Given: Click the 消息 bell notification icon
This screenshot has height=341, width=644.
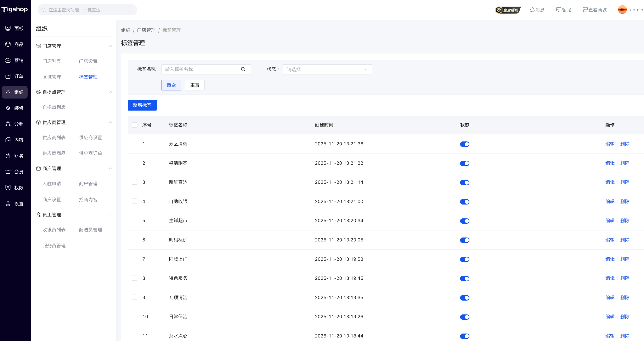Looking at the screenshot, I should tap(532, 10).
